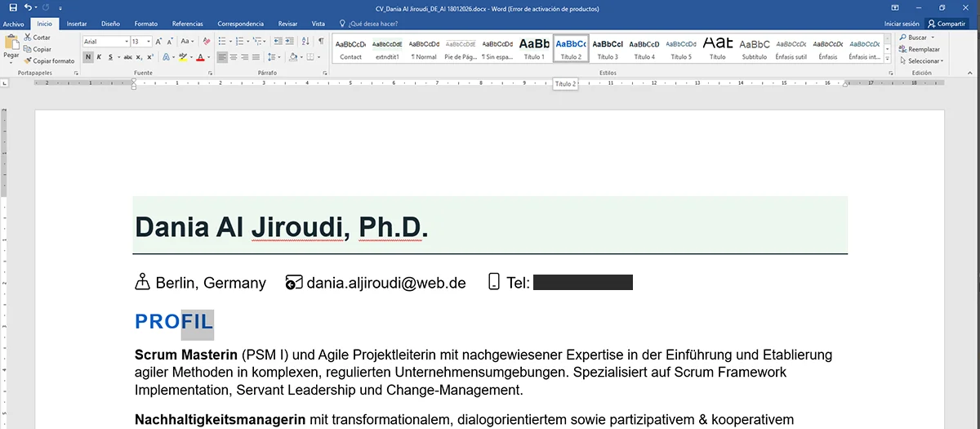Apply yellow text highlight color

coord(182,57)
